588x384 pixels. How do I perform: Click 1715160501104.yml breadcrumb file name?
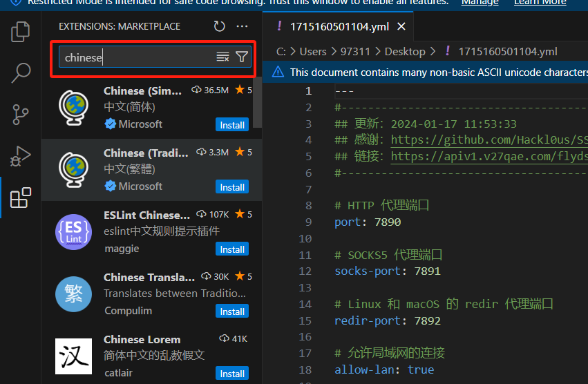(x=508, y=51)
